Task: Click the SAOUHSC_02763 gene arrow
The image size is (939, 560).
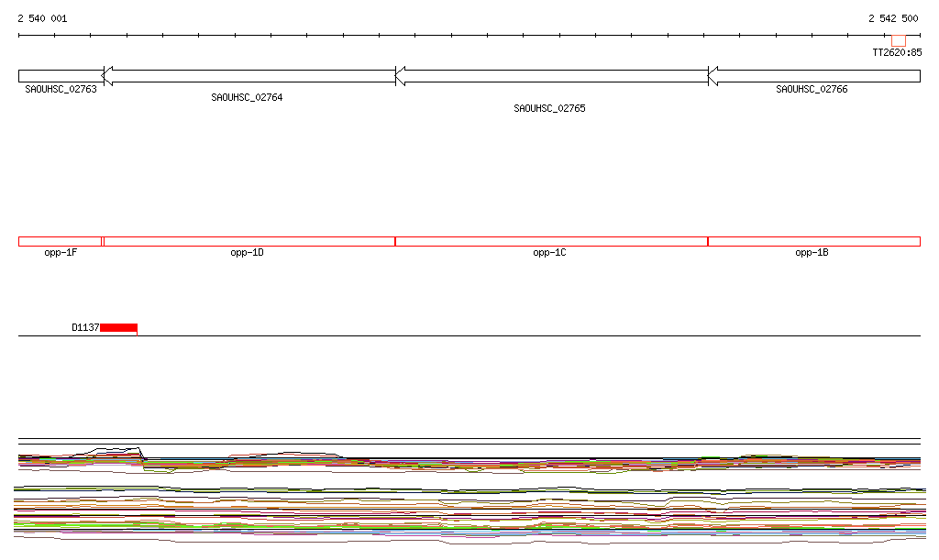Action: pyautogui.click(x=60, y=76)
